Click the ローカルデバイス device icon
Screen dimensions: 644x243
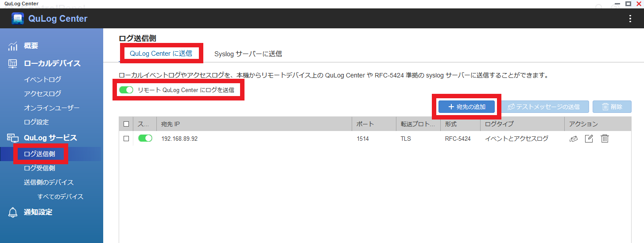pyautogui.click(x=13, y=64)
